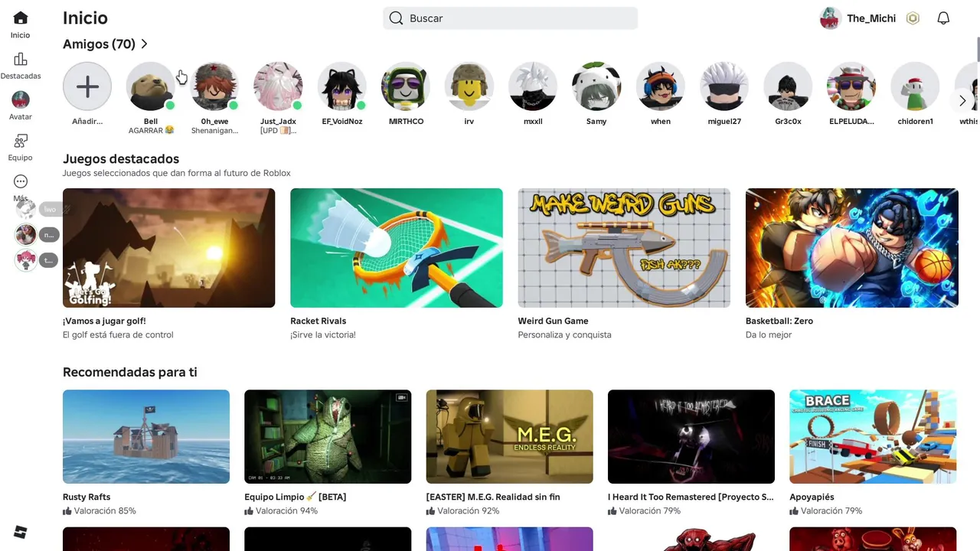The width and height of the screenshot is (980, 551).
Task: Open the M.E.G. Realidad sin fin thumbnail
Action: tap(510, 437)
